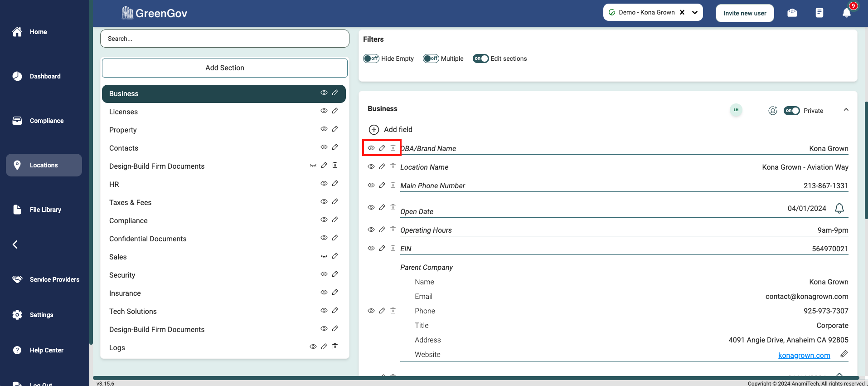
Task: Edit the Location Name field pencil
Action: tap(382, 166)
